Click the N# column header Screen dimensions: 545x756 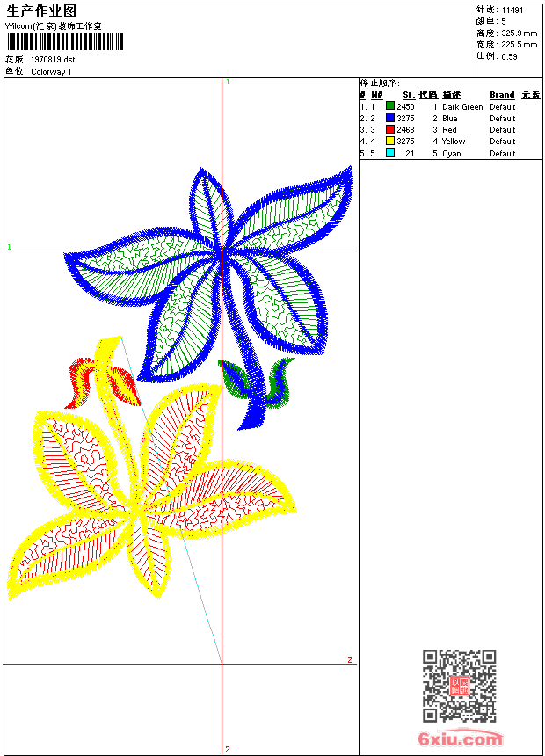coord(377,95)
